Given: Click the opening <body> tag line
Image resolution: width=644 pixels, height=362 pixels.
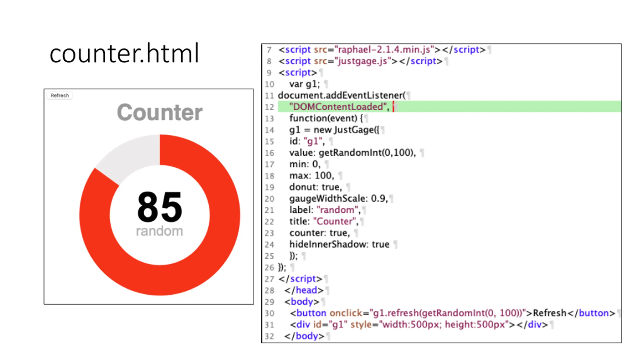Looking at the screenshot, I should click(x=302, y=301).
